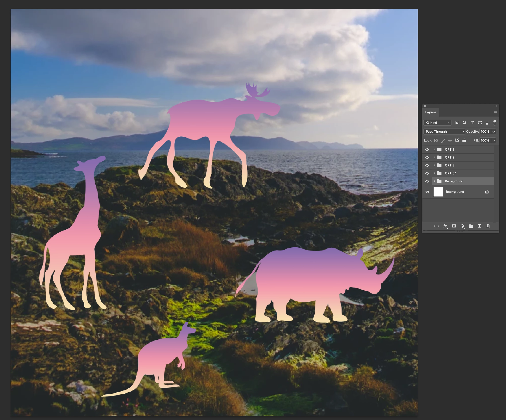This screenshot has height=420, width=506.
Task: Click the Fill percentage field
Action: (x=485, y=140)
